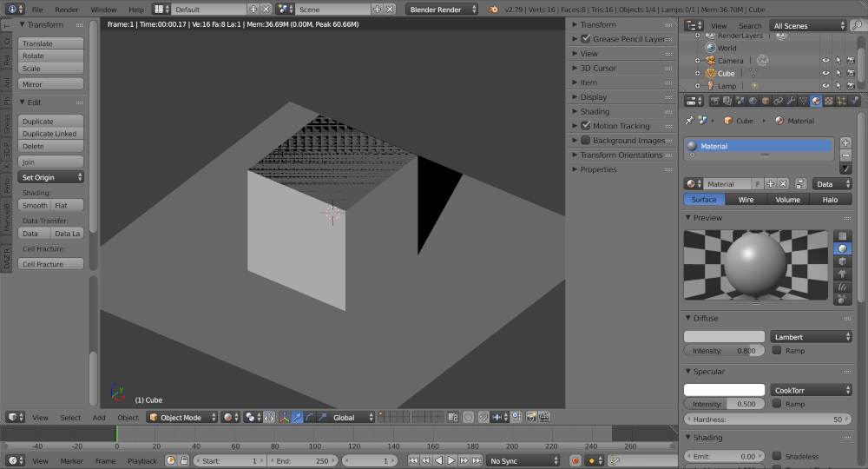
Task: Open the Scene properties tab icon
Action: 740,102
